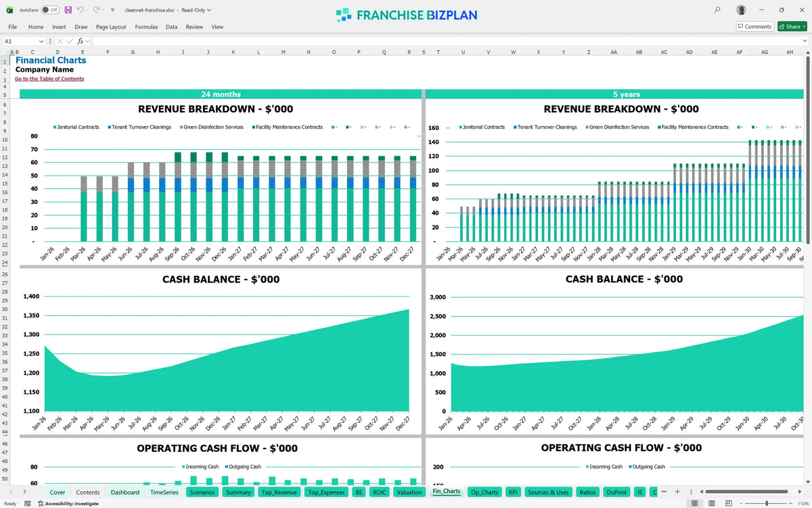Select the TimeSeries sheet tab
The image size is (812, 508).
[164, 492]
